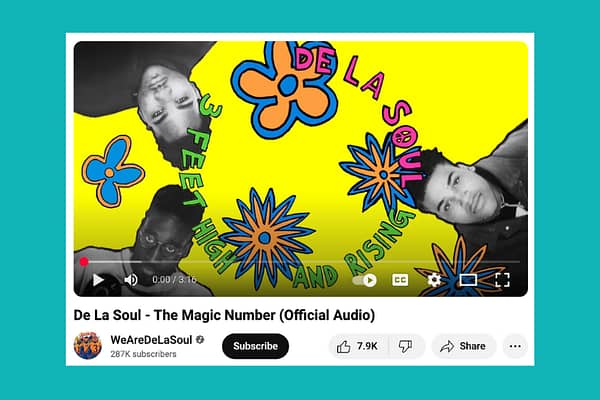Toggle the autoplay switch
The height and width of the screenshot is (400, 600).
click(365, 280)
